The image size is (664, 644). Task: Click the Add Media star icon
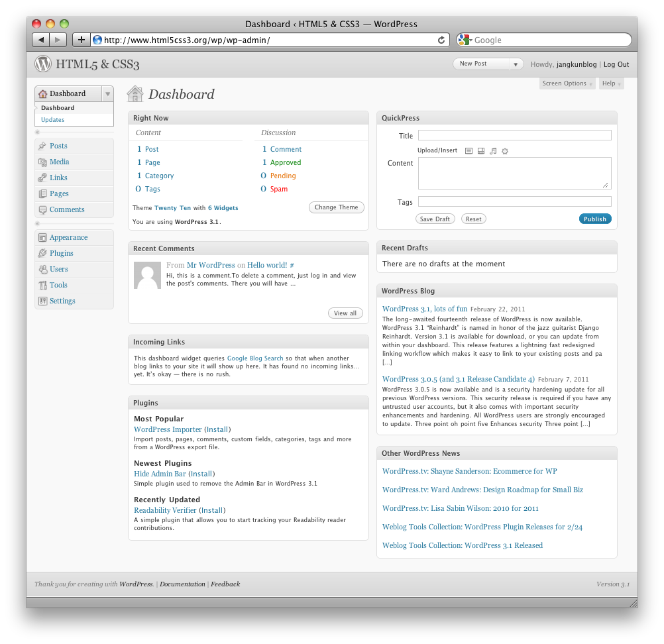point(505,150)
